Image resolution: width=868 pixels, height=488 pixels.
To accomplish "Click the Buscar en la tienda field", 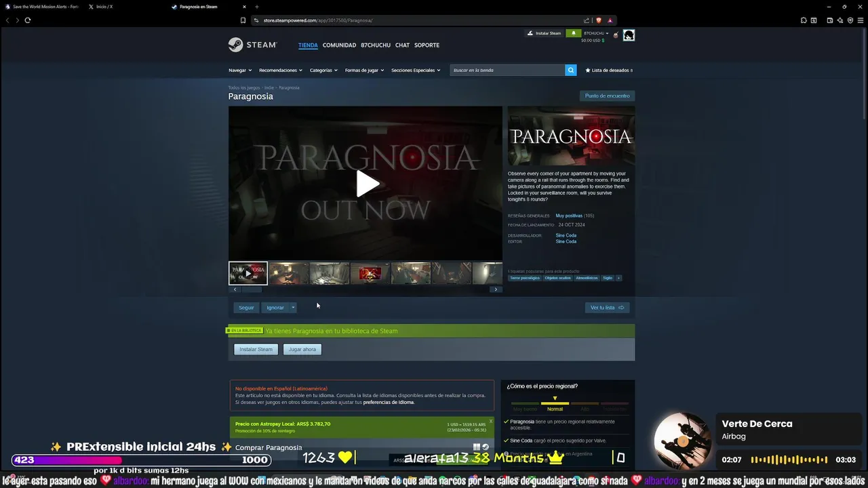I will tap(507, 70).
